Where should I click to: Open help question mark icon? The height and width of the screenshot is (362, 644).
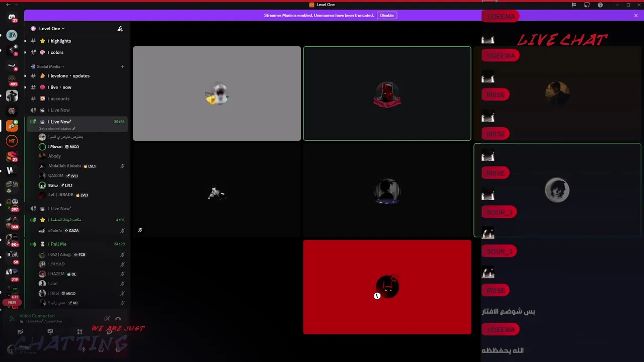pos(600,5)
